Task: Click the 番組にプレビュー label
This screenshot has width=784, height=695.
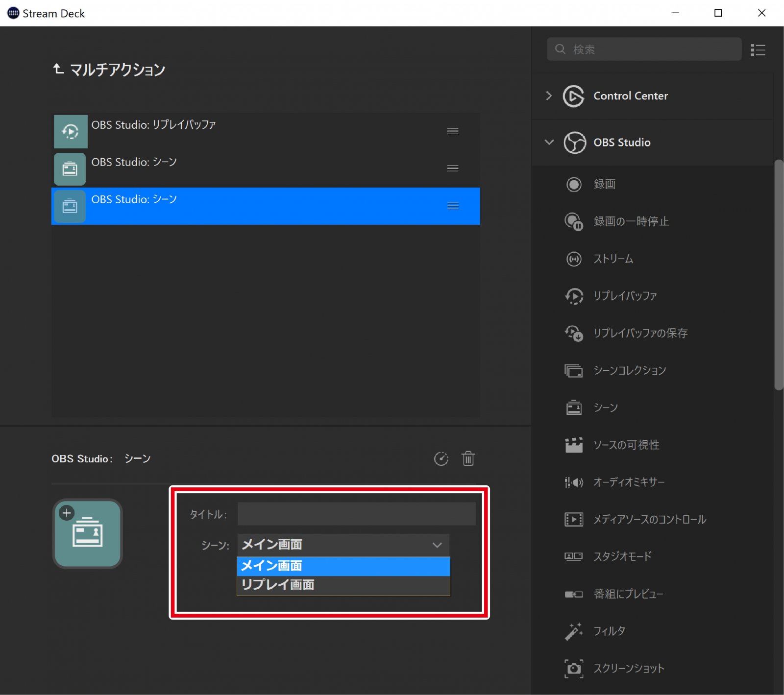Action: (x=628, y=594)
